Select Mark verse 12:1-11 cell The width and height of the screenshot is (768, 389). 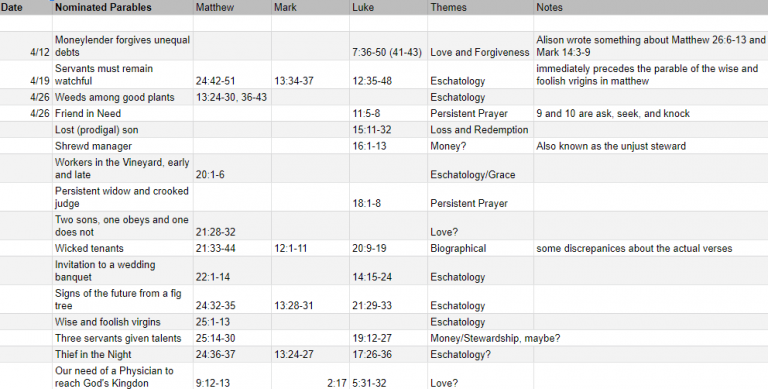point(310,248)
